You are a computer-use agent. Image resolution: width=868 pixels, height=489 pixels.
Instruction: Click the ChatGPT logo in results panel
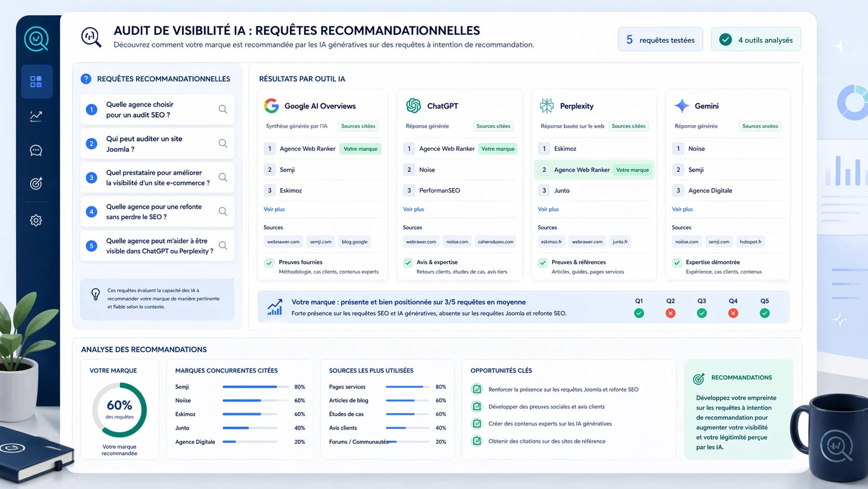[413, 105]
